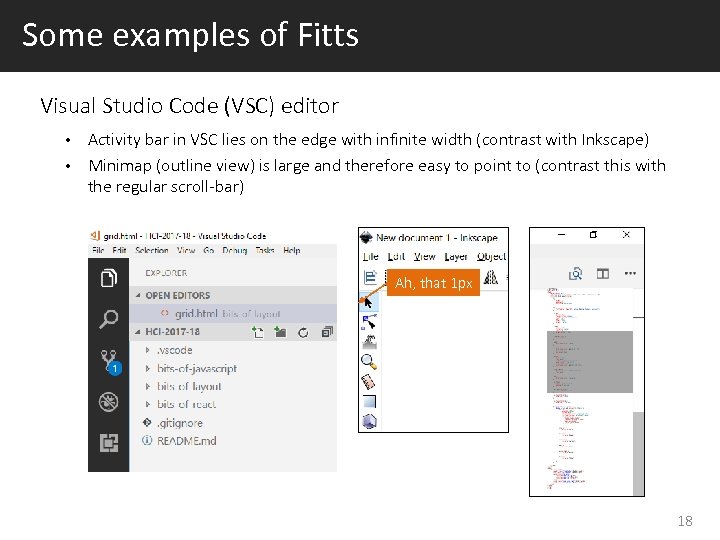
Task: Open the three-dots more actions menu
Action: coord(630,273)
